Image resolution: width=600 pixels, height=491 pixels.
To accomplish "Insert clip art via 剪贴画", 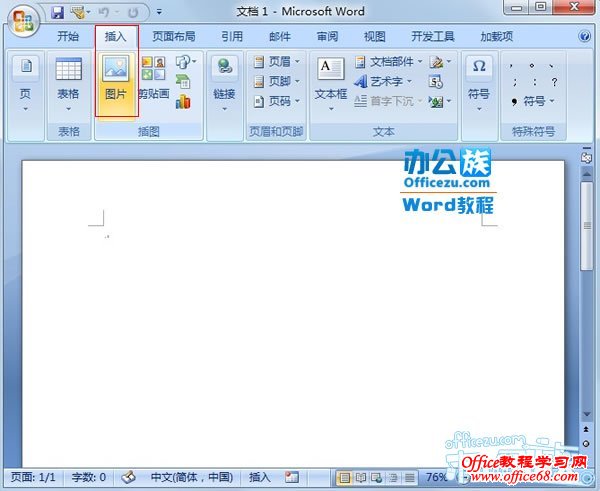I will [154, 78].
